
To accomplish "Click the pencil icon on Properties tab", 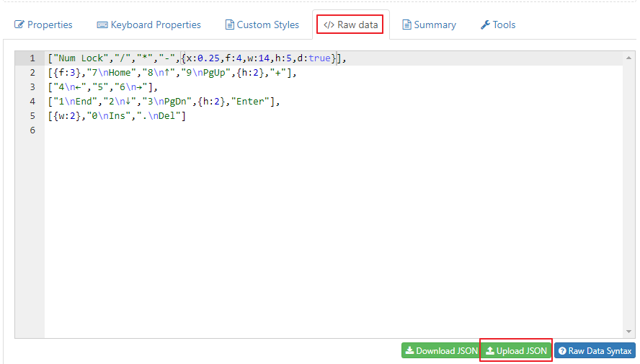I will [19, 25].
